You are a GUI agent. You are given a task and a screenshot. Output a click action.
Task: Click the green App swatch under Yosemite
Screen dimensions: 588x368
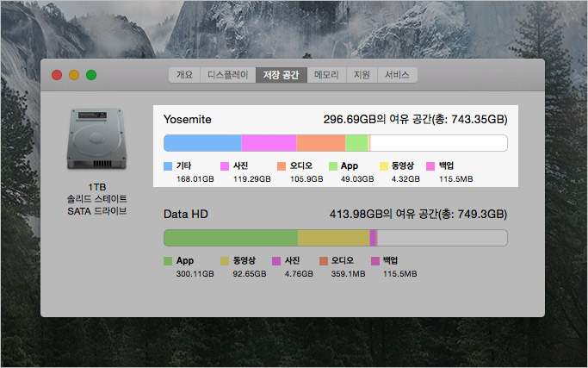click(333, 166)
